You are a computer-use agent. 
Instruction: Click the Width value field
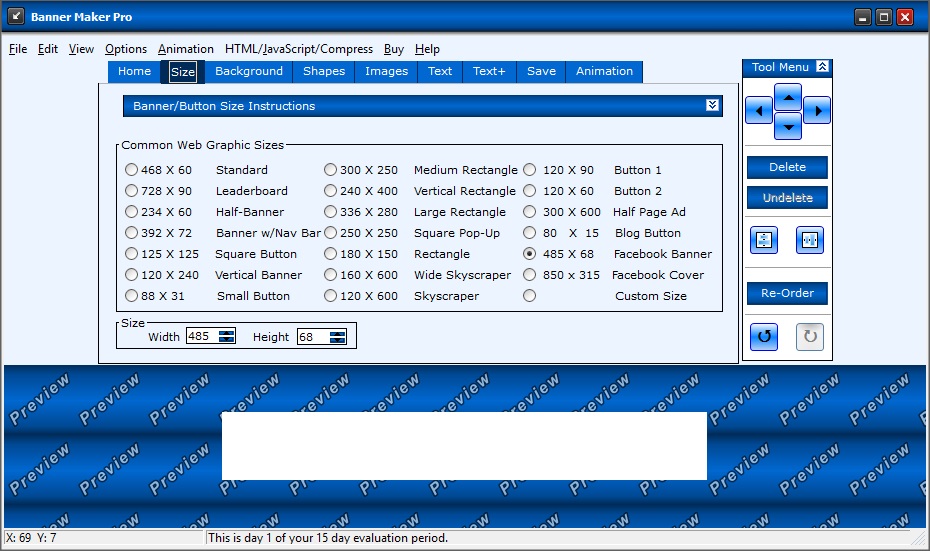202,336
